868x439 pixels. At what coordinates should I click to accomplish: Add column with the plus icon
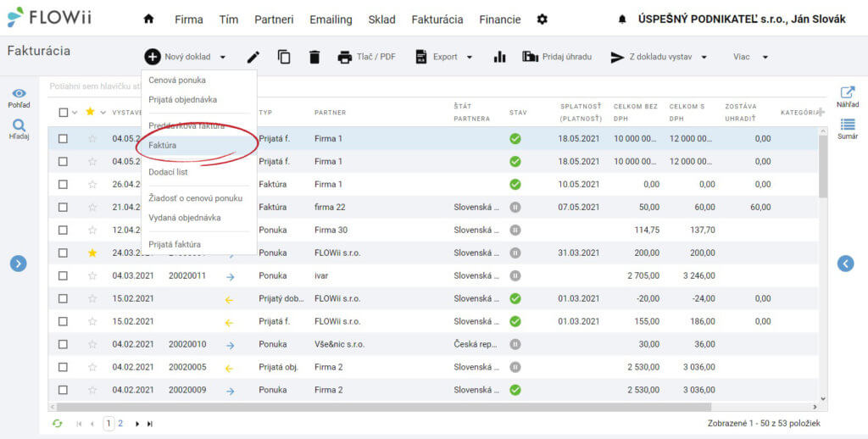[821, 113]
